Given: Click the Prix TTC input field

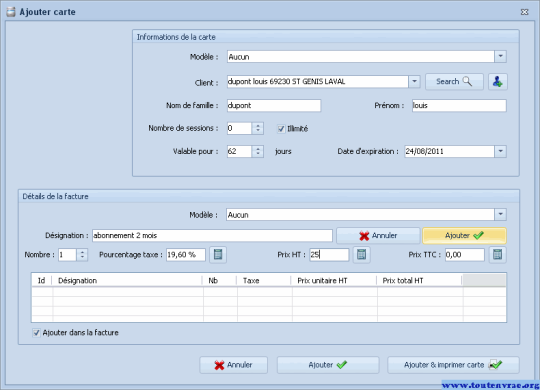Looking at the screenshot, I should pos(465,255).
